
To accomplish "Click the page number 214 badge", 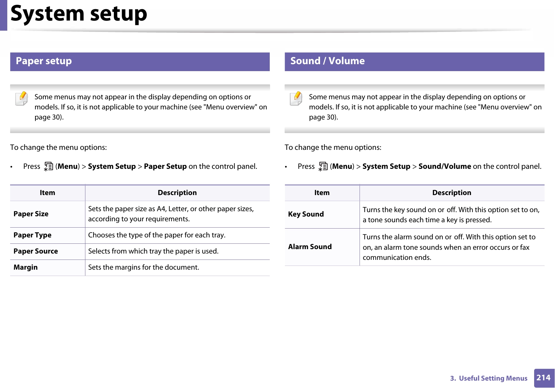I will pyautogui.click(x=543, y=378).
